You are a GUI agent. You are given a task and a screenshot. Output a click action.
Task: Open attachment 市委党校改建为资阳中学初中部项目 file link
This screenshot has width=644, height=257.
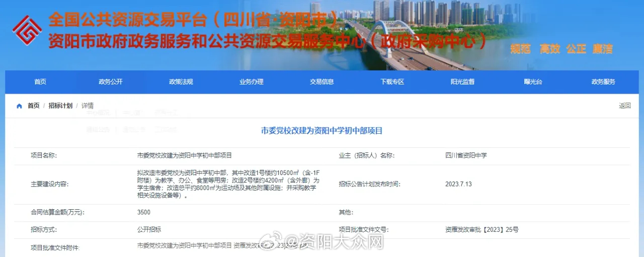tap(222, 245)
